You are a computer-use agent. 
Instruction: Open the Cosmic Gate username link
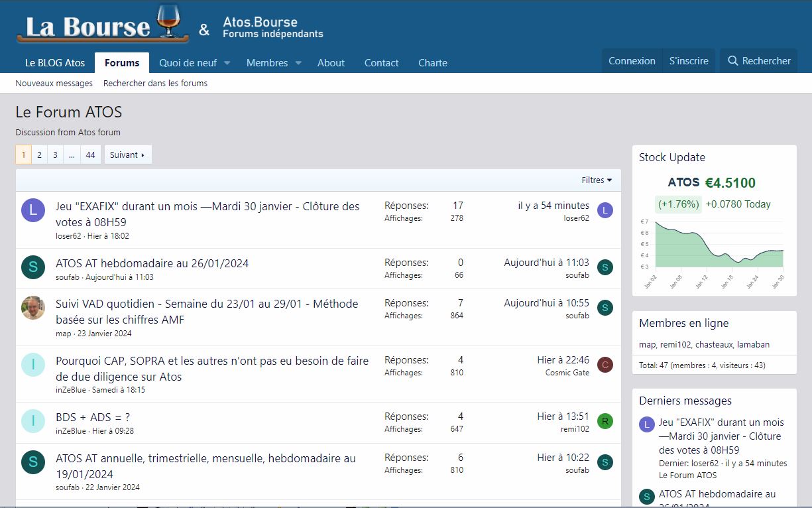click(567, 373)
